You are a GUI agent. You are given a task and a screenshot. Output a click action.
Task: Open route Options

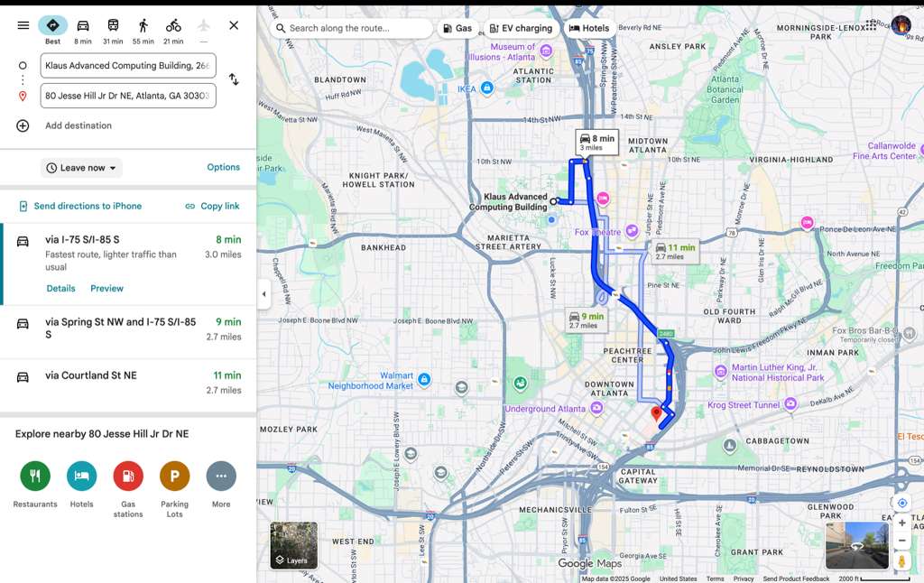tap(224, 168)
